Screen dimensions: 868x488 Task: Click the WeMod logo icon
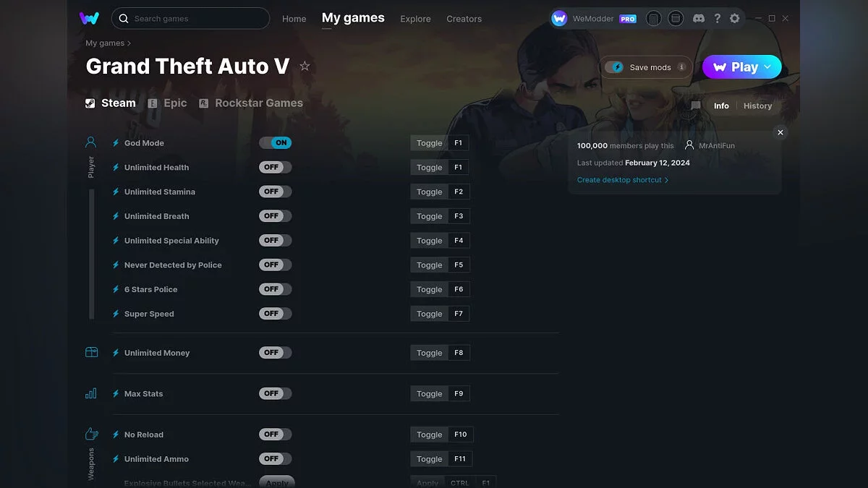coord(89,18)
